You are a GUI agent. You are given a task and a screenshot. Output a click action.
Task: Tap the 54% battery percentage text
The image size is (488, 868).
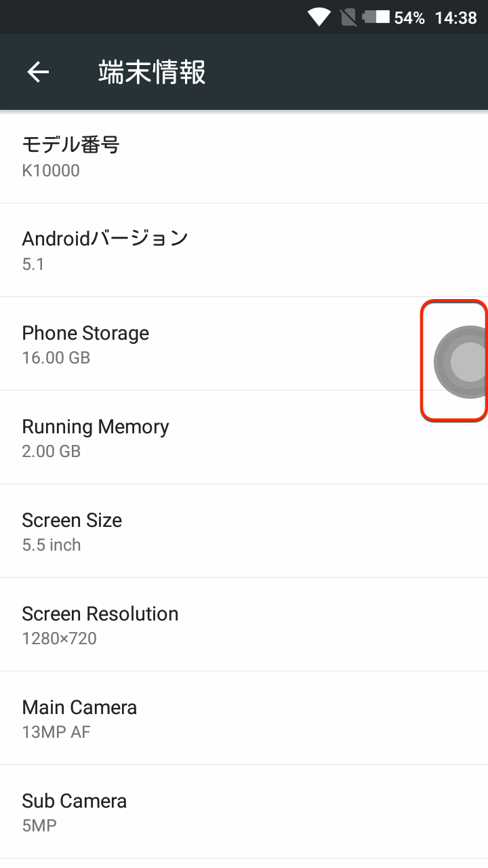click(x=409, y=18)
